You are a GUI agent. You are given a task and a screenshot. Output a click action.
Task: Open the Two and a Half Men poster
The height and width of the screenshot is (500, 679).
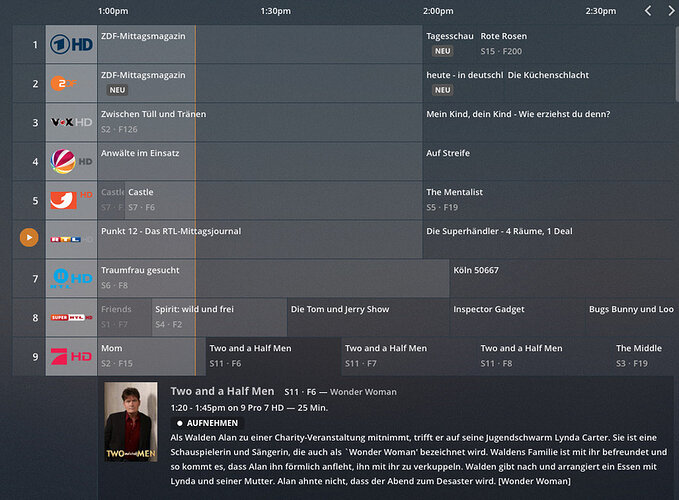coord(131,422)
